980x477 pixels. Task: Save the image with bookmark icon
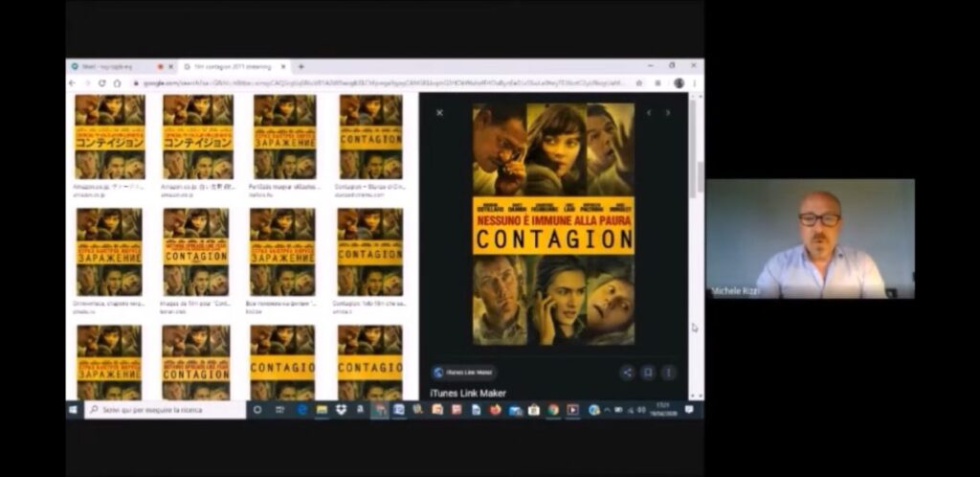(x=648, y=373)
